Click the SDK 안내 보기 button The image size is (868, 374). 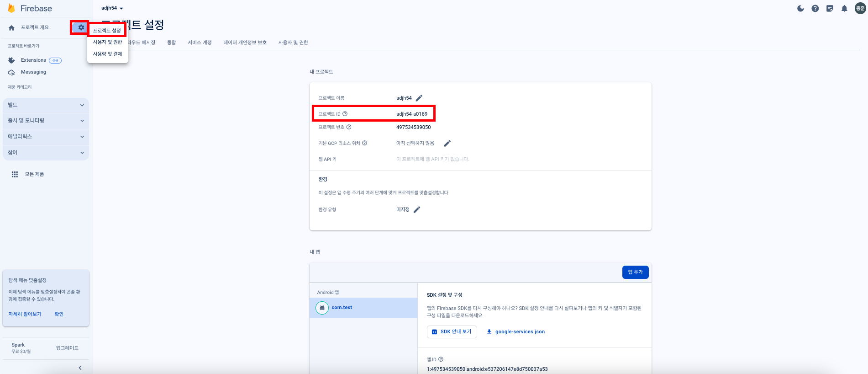tap(452, 332)
